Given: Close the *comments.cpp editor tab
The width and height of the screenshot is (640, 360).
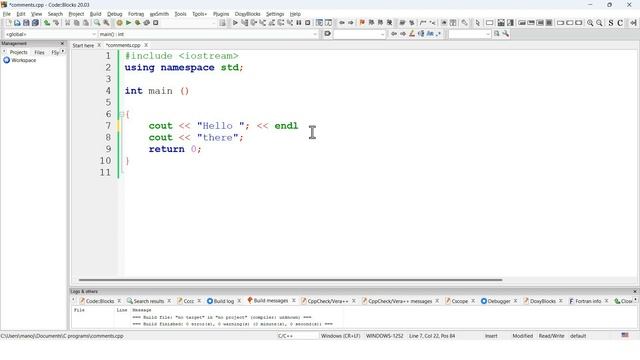Looking at the screenshot, I should (x=146, y=45).
